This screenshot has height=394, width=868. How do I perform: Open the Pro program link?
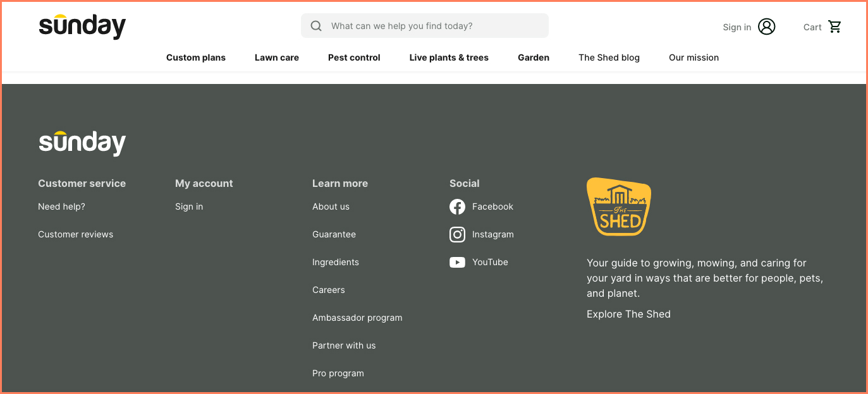point(338,373)
